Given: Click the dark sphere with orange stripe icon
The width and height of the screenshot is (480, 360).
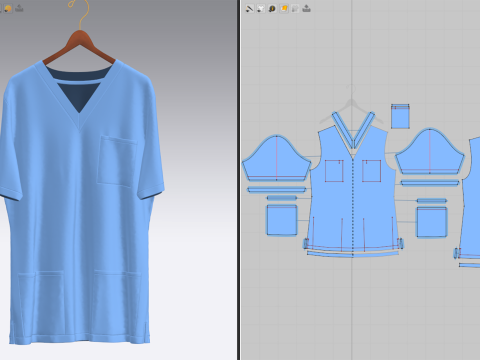Looking at the screenshot, I should click(x=272, y=9).
